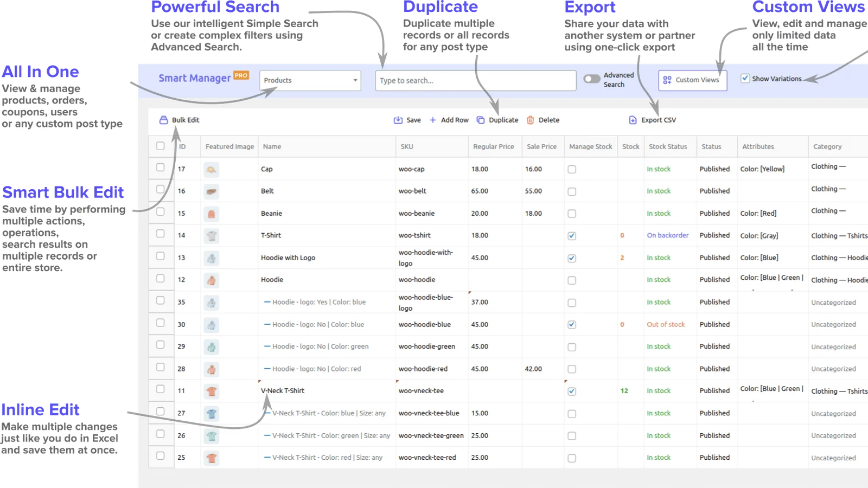Image resolution: width=868 pixels, height=488 pixels.
Task: Click SKU woo-vneck-tee-green cell
Action: [431, 436]
